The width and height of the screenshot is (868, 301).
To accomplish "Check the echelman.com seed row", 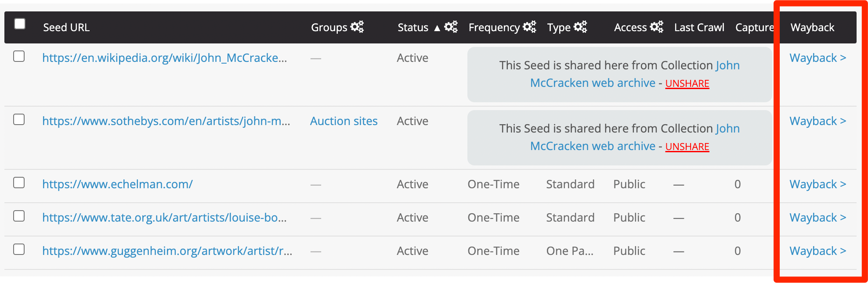I will pyautogui.click(x=19, y=183).
